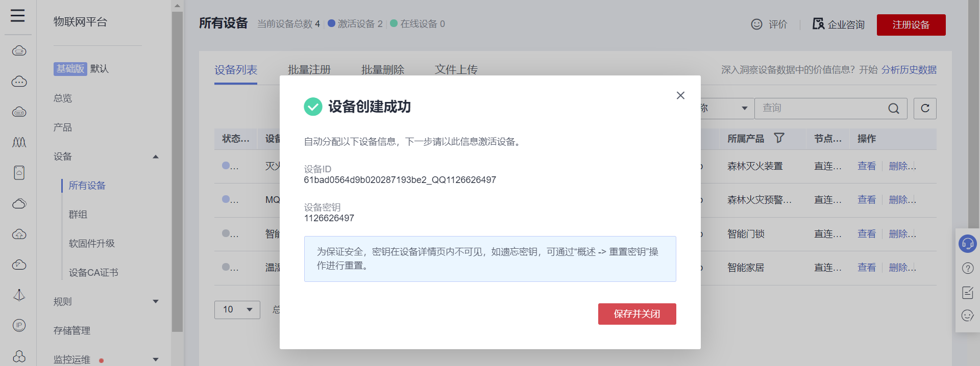Open the search type dropdown arrow
This screenshot has height=366, width=980.
(745, 108)
